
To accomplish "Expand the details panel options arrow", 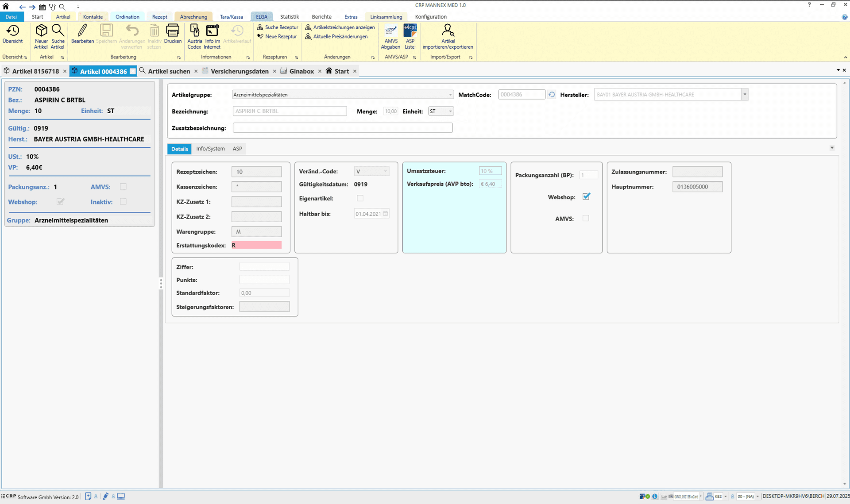I will coord(832,148).
